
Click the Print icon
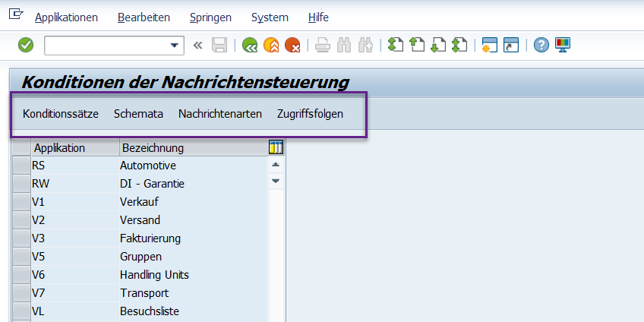pos(323,45)
